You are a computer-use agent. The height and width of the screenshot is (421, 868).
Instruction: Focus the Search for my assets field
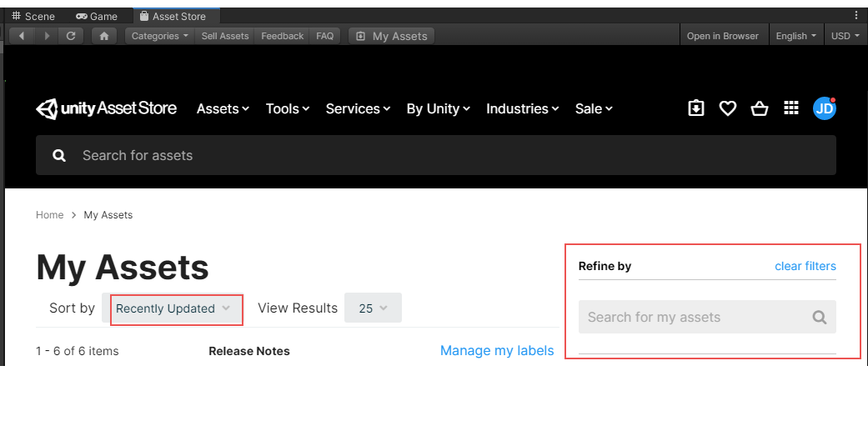(707, 317)
